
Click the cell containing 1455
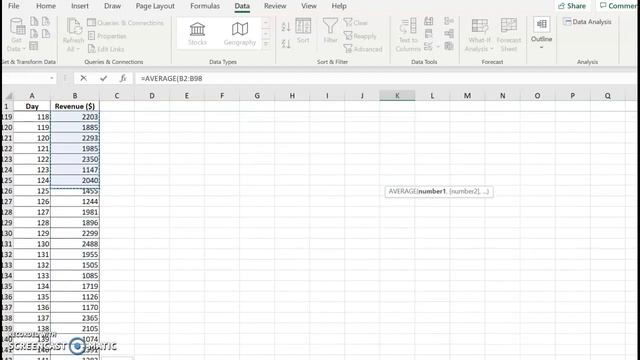pyautogui.click(x=75, y=191)
